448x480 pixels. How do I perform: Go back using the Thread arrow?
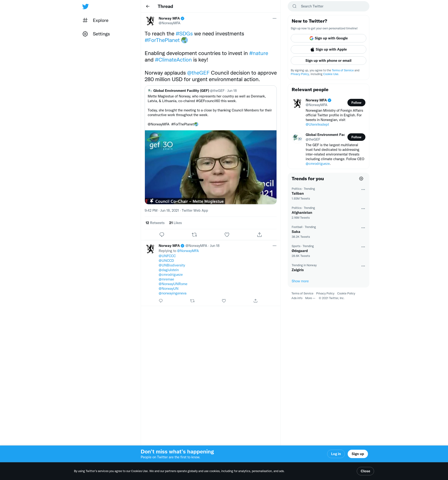(x=148, y=7)
